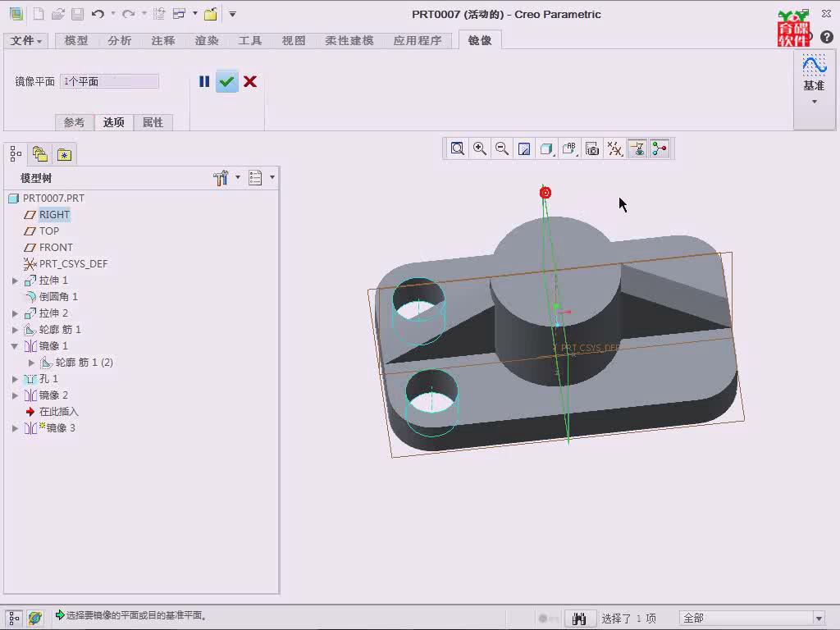This screenshot has width=840, height=630.
Task: Open the saved orientations icon
Action: coord(569,148)
